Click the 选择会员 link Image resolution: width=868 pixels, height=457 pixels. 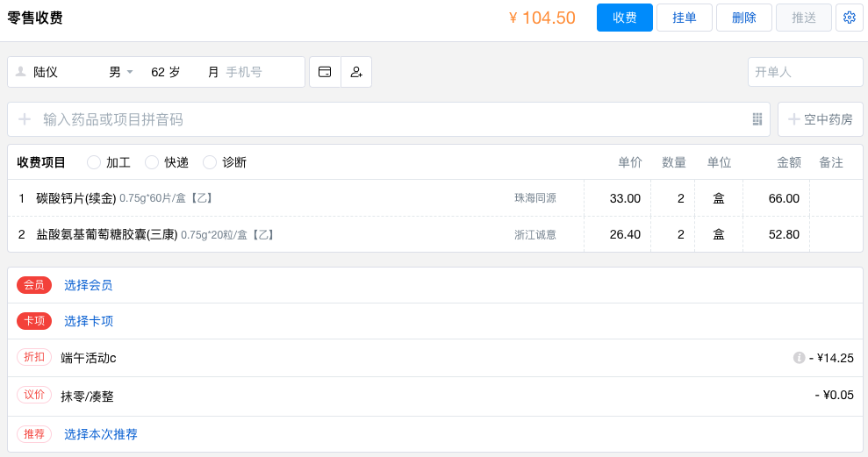(x=88, y=285)
